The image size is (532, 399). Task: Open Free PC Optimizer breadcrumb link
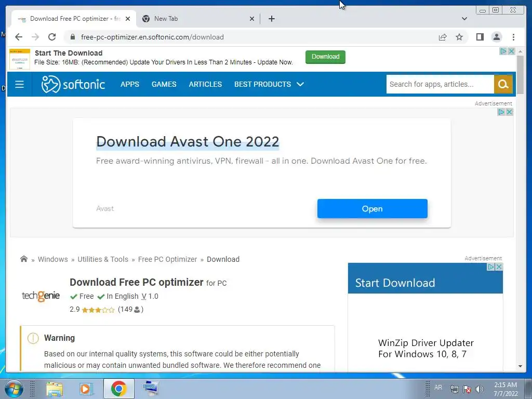tap(167, 259)
